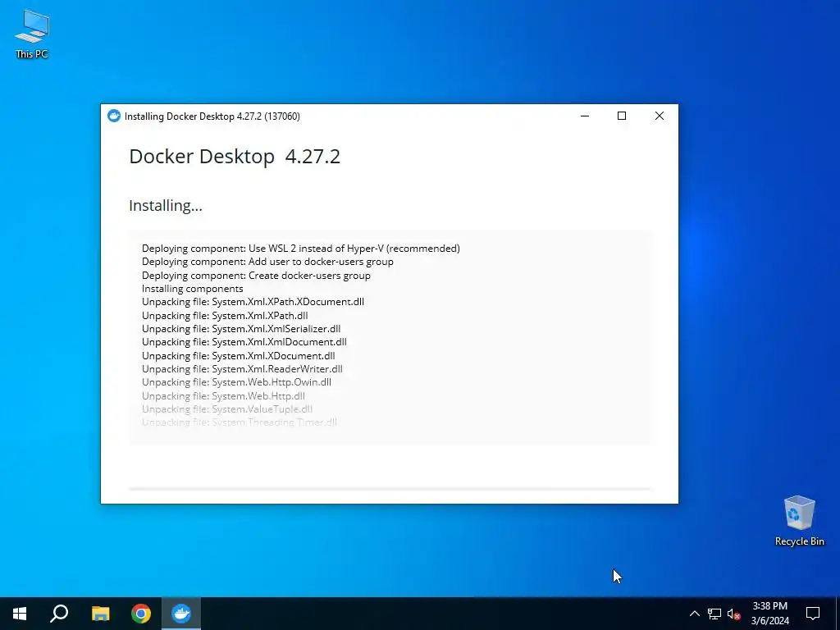Select 'System.Web.Http.Owin.dll' log line
Screen dimensions: 840x630
click(237, 382)
